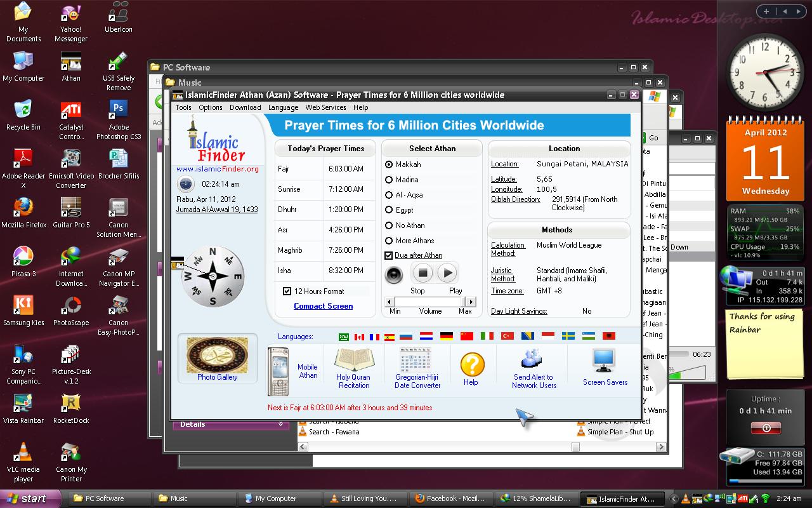Click the yellow Help question mark icon
This screenshot has height=508, width=812.
click(472, 365)
